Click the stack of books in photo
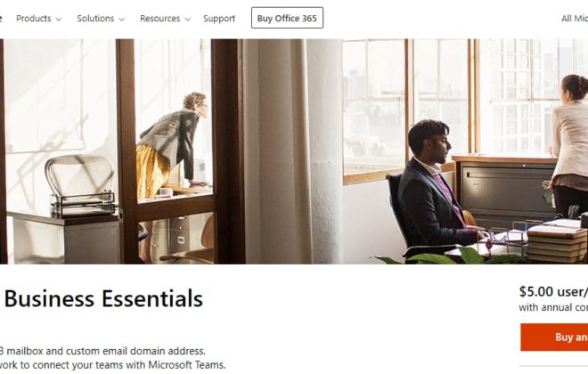This screenshot has height=374, width=588. click(557, 244)
